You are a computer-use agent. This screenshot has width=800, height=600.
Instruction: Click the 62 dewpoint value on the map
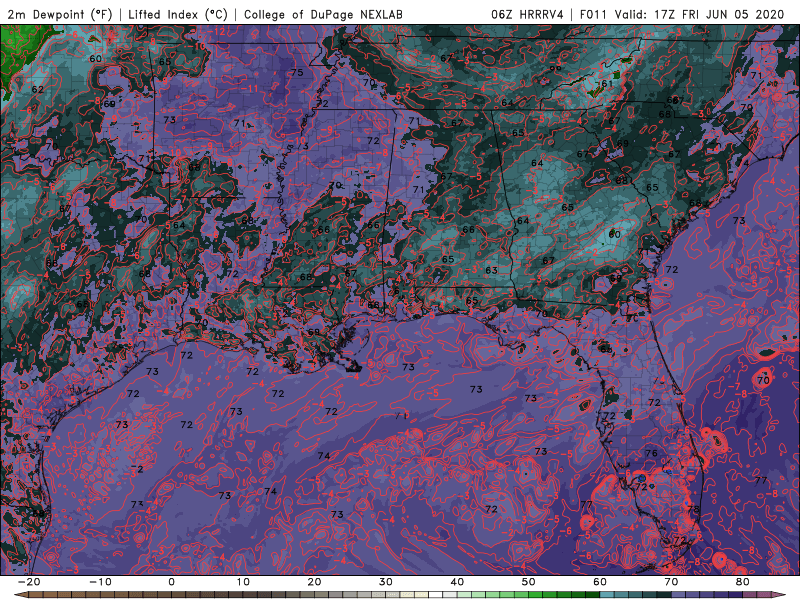(38, 89)
